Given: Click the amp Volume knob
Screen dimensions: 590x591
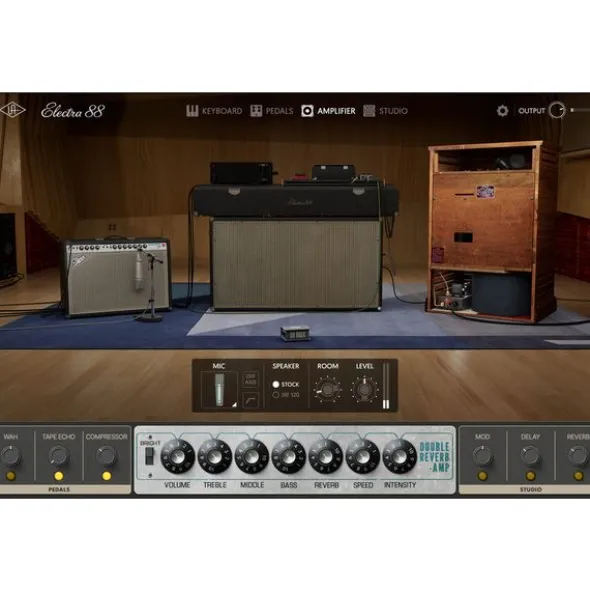Looking at the screenshot, I should 177,456.
